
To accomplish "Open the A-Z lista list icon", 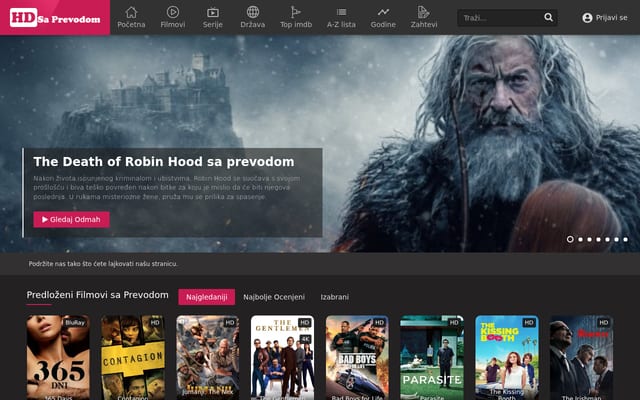I will [x=341, y=12].
